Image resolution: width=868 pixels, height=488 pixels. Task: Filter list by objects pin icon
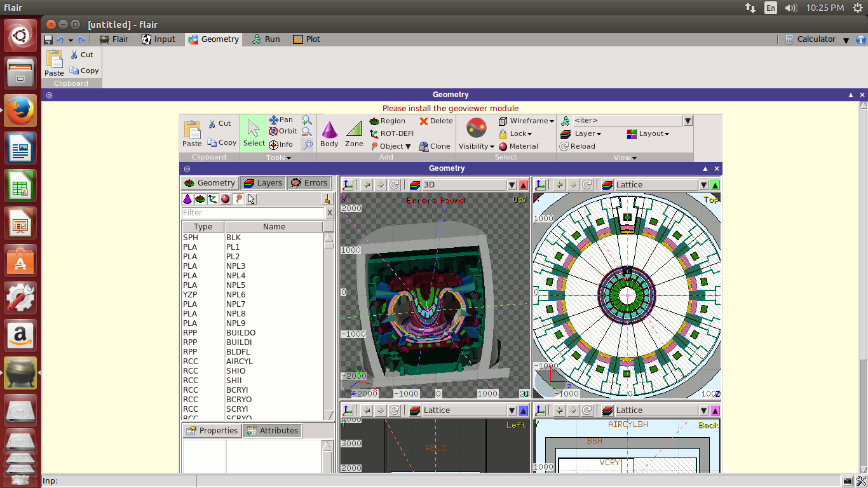pyautogui.click(x=238, y=199)
